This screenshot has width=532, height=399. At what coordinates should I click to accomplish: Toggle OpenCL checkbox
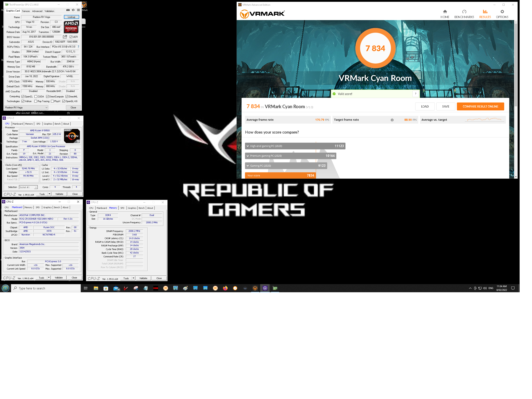click(x=23, y=96)
